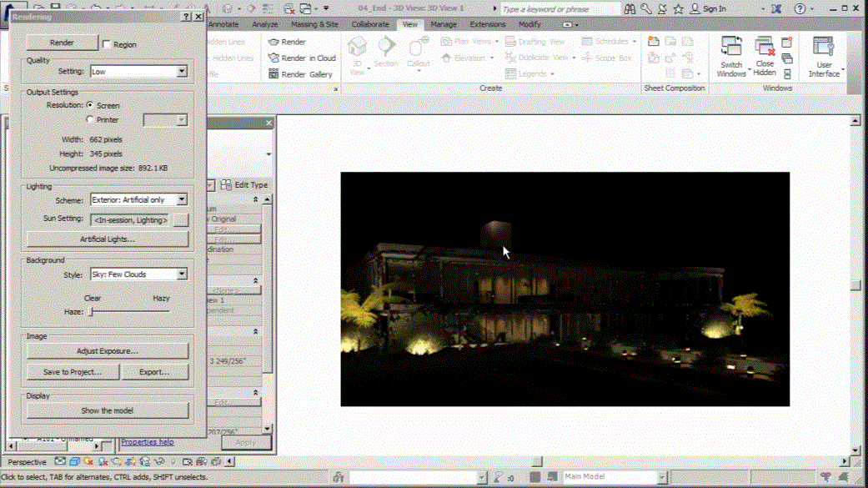Open the Subscription Center key icon
This screenshot has width=868, height=488.
click(x=646, y=8)
